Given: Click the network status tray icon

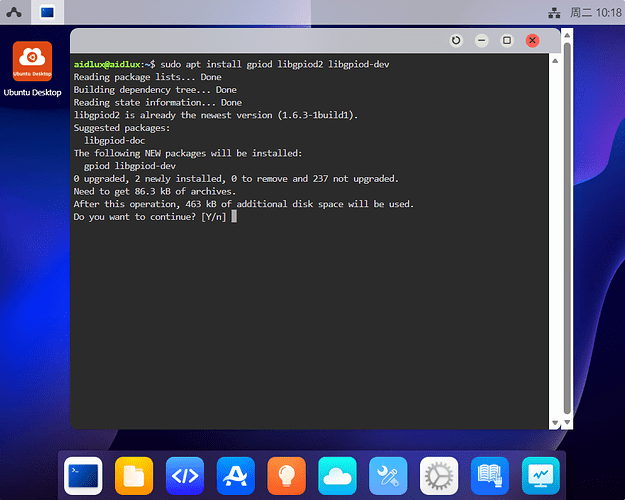Looking at the screenshot, I should (554, 13).
